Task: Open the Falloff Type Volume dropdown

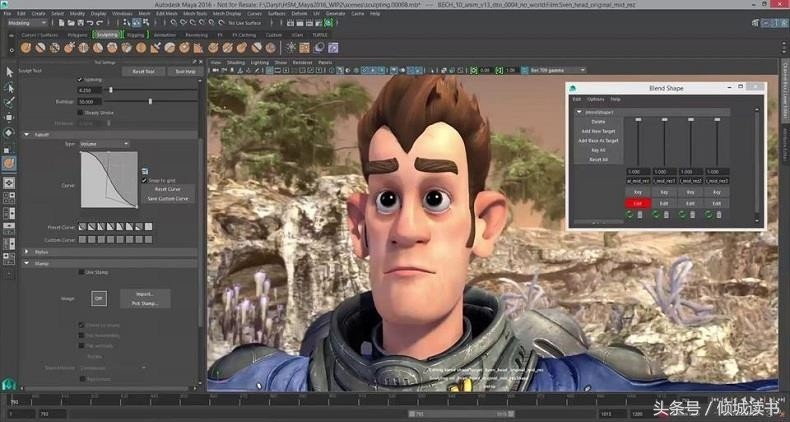Action: pos(104,144)
